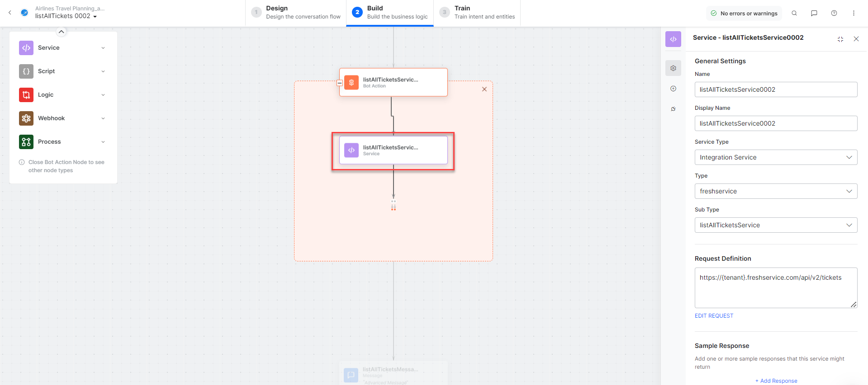
Task: Click the search magnifier icon in top bar
Action: pyautogui.click(x=794, y=13)
